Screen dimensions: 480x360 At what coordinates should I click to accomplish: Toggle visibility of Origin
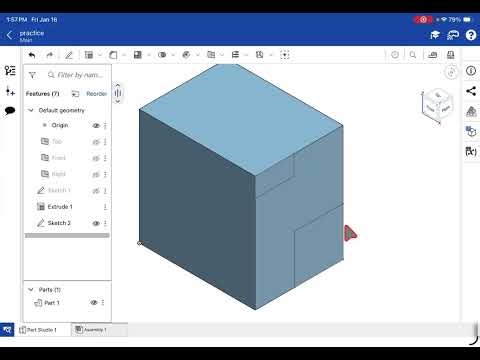click(96, 126)
